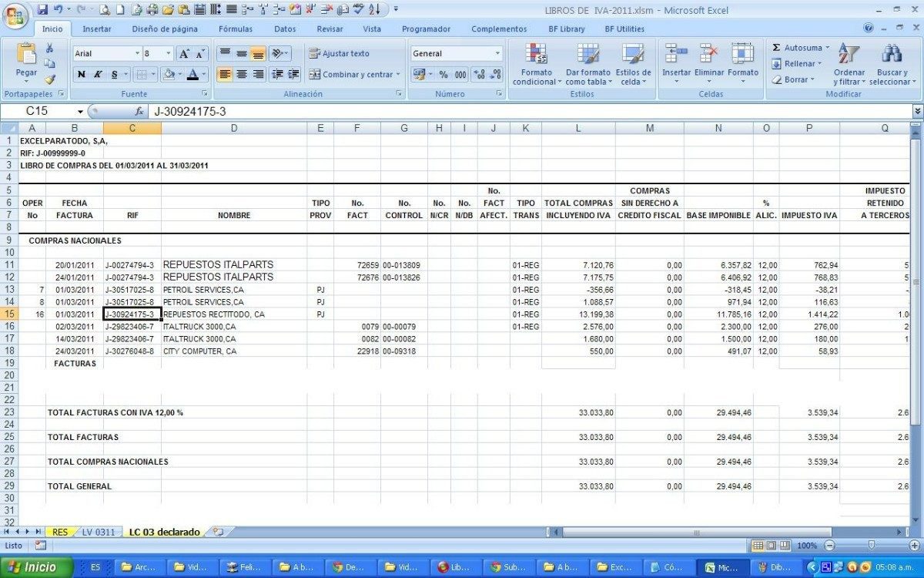Run spelling check from quick access toolbar
The image size is (924, 578).
click(359, 10)
